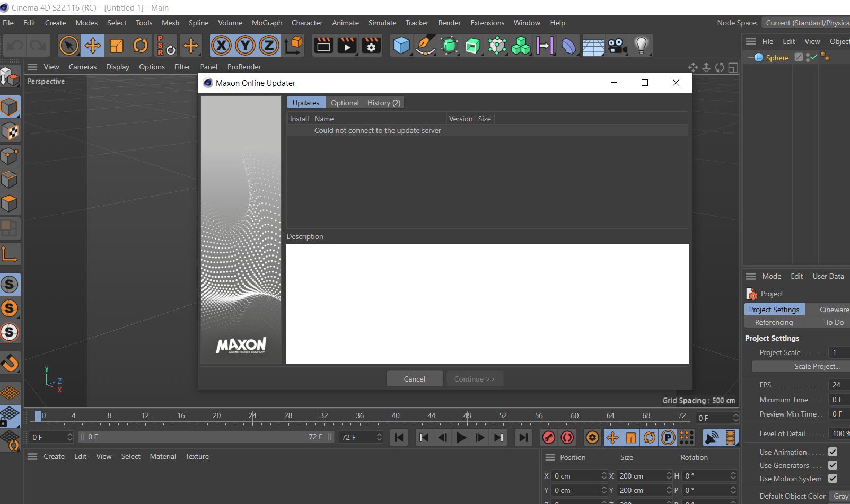Viewport: 850px width, 504px height.
Task: Play the animation forward
Action: click(461, 437)
